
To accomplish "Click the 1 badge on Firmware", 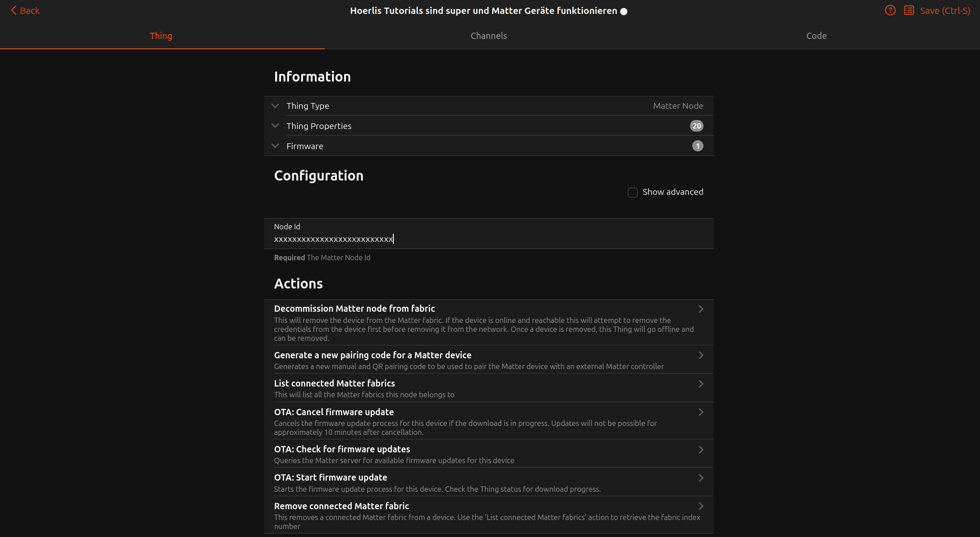I will tap(698, 146).
